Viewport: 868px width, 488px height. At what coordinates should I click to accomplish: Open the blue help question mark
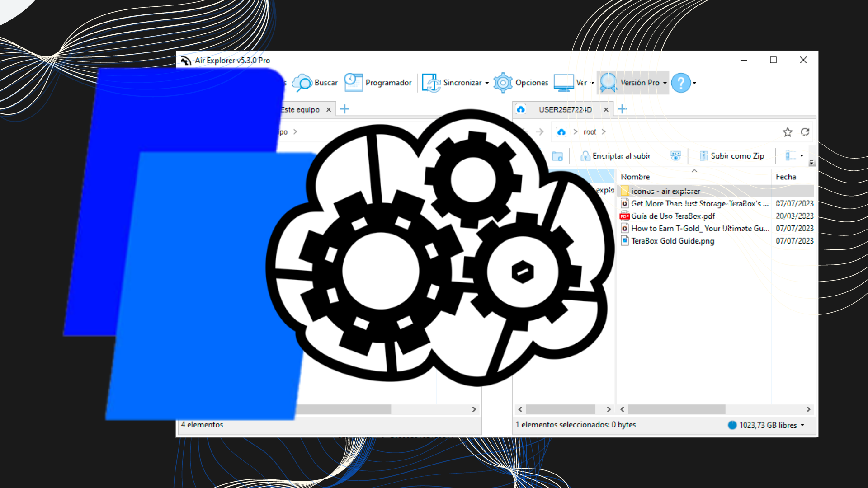coord(681,83)
